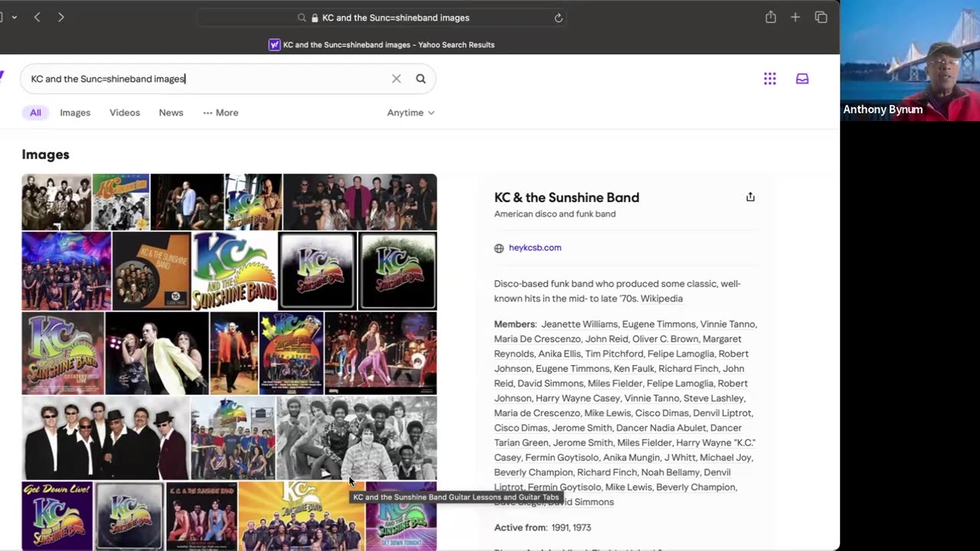Click in the Yahoo search field
The width and height of the screenshot is (980, 551).
(207, 79)
